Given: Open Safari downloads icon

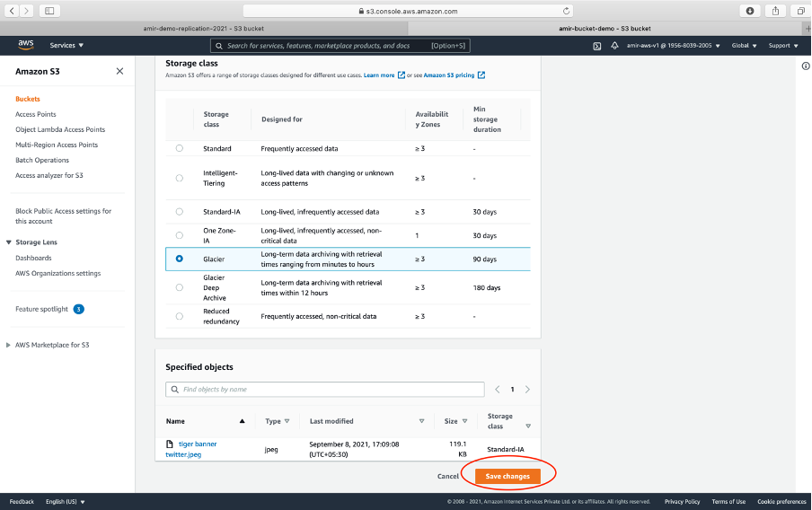Looking at the screenshot, I should tap(750, 11).
